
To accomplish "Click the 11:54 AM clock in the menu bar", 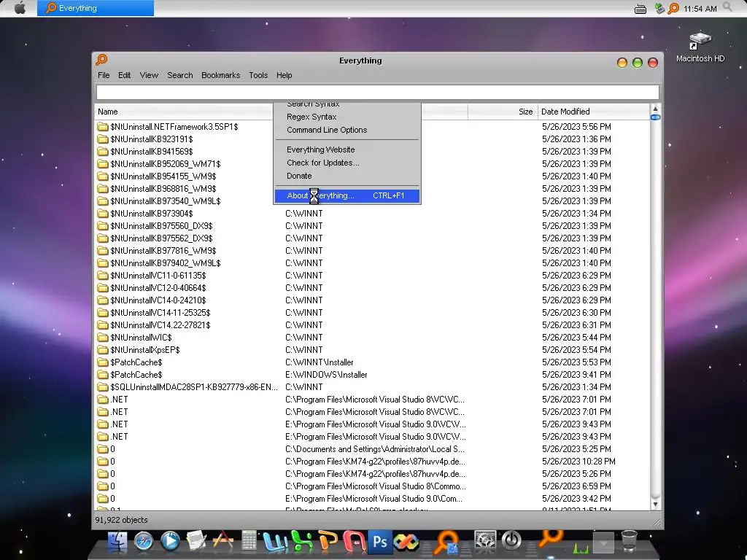I will point(700,9).
